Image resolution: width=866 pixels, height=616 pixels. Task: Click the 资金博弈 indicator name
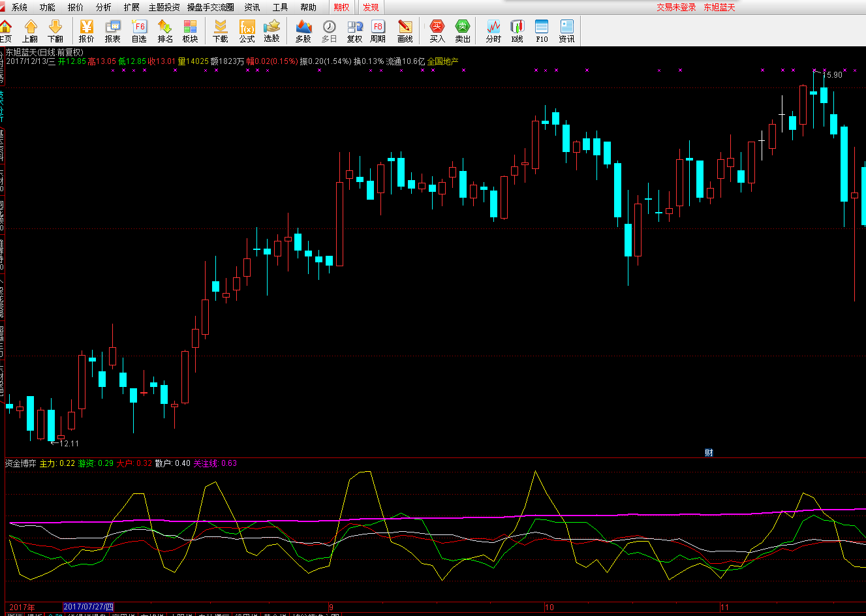click(x=21, y=463)
